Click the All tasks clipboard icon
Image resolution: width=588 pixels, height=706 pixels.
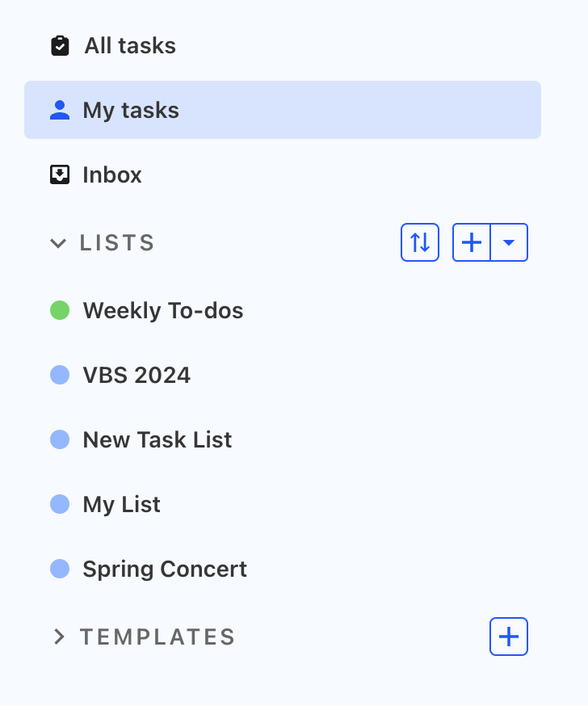coord(60,45)
